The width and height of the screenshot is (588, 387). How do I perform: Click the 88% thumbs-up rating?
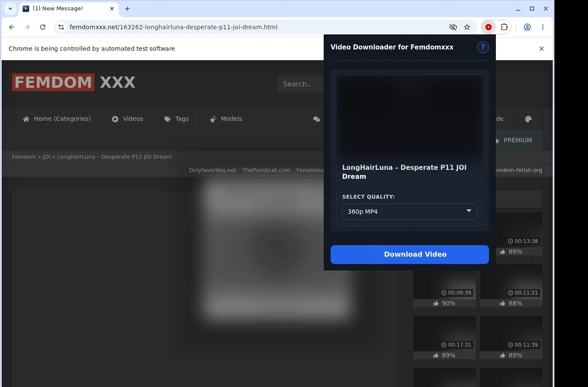tap(511, 303)
